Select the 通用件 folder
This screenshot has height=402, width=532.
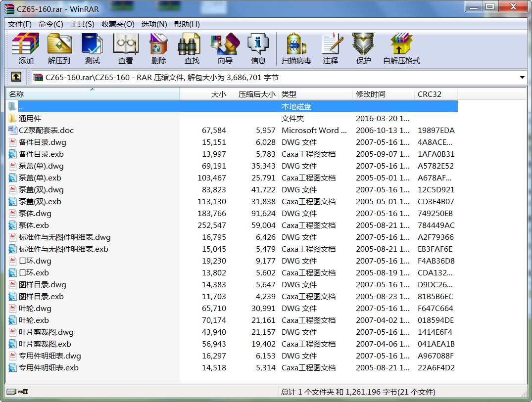[30, 119]
